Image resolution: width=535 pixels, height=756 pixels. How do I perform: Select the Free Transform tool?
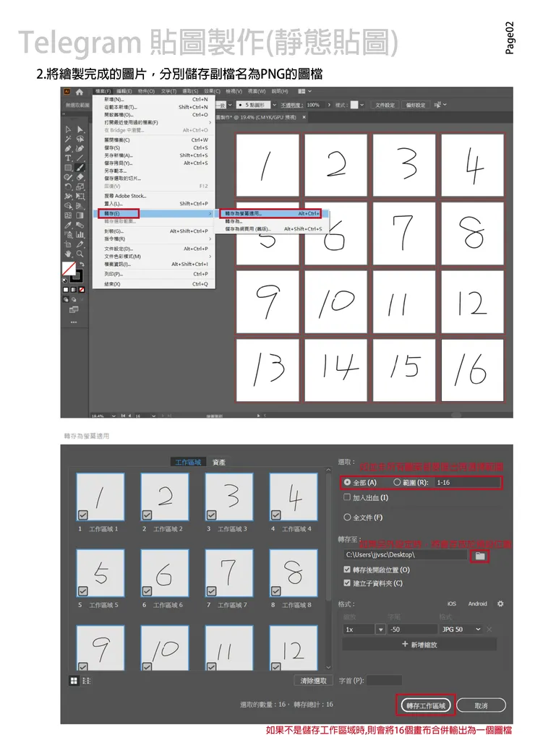[x=80, y=196]
